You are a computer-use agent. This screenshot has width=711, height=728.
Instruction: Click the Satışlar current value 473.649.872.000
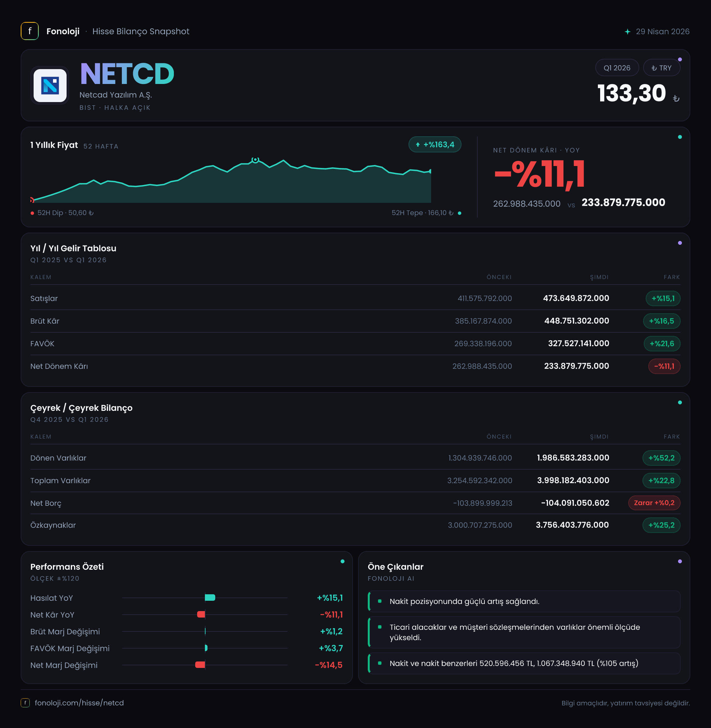[x=576, y=298]
